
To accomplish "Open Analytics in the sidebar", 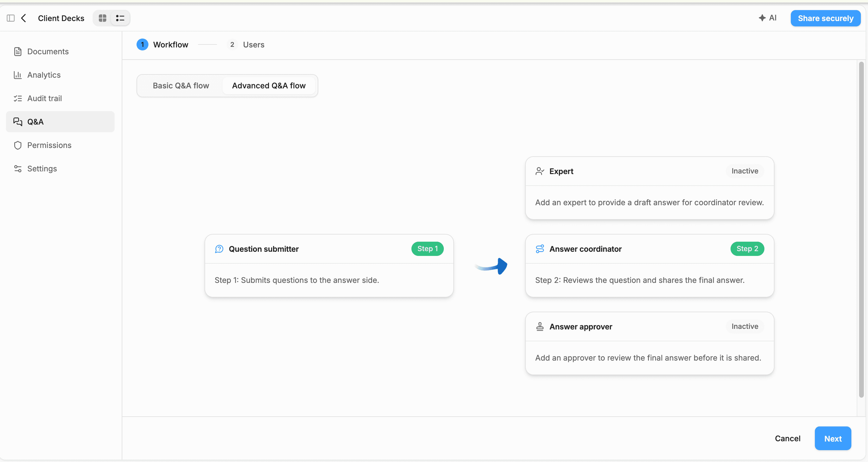I will pyautogui.click(x=60, y=75).
